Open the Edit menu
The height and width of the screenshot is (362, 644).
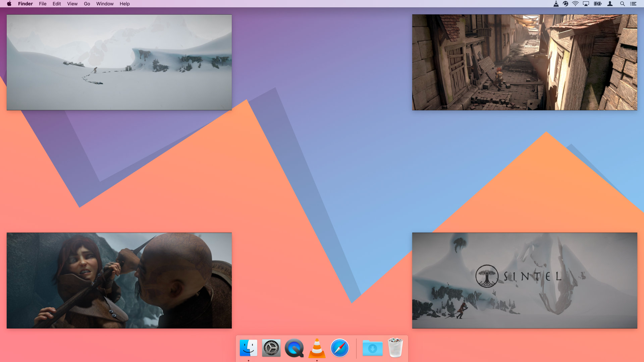[x=57, y=4]
